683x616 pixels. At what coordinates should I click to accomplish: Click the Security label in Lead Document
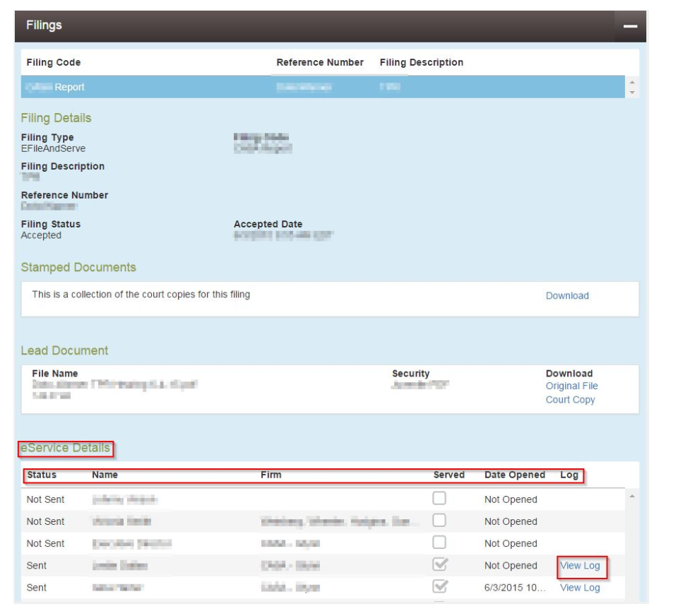[x=411, y=374]
